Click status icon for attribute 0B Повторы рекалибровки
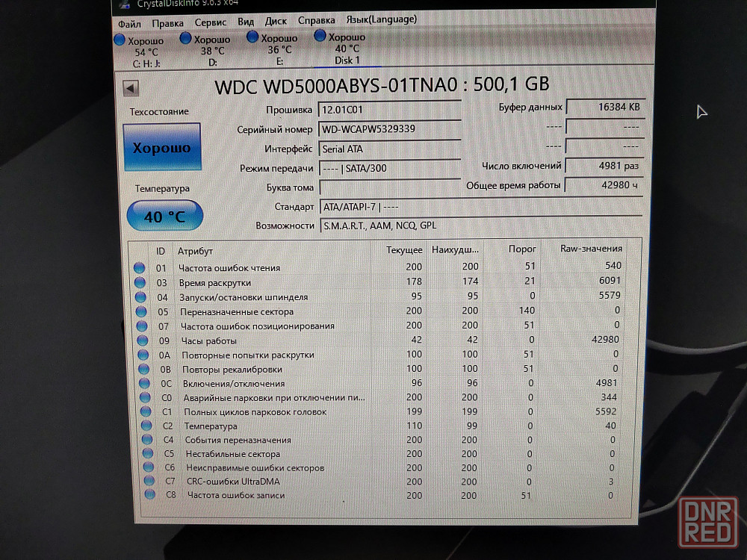747x560 pixels. [144, 369]
